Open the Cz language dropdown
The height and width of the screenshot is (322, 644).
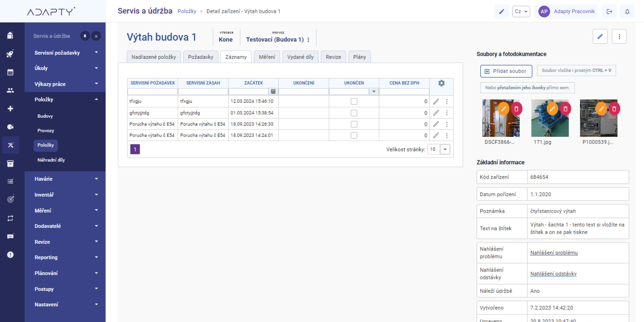pos(521,11)
